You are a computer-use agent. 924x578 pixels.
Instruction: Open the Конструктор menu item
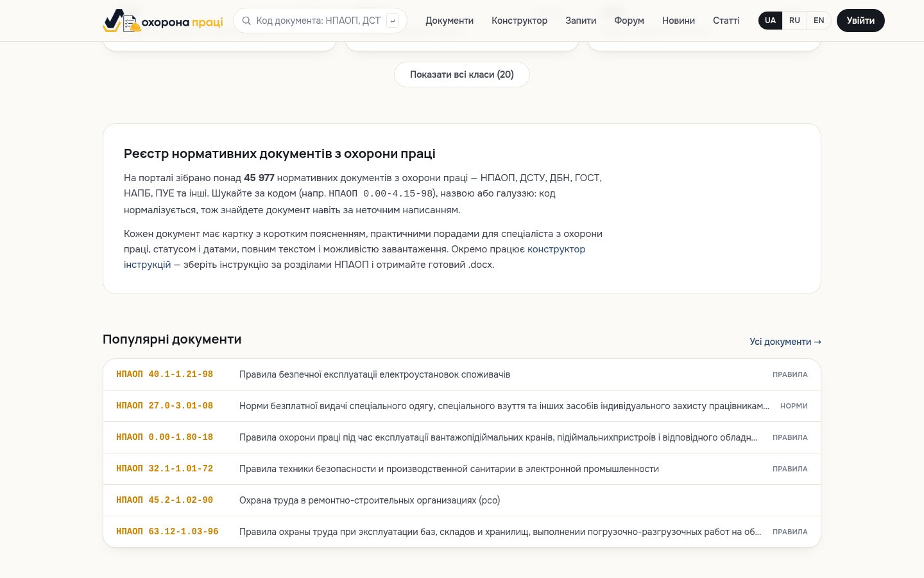519,21
